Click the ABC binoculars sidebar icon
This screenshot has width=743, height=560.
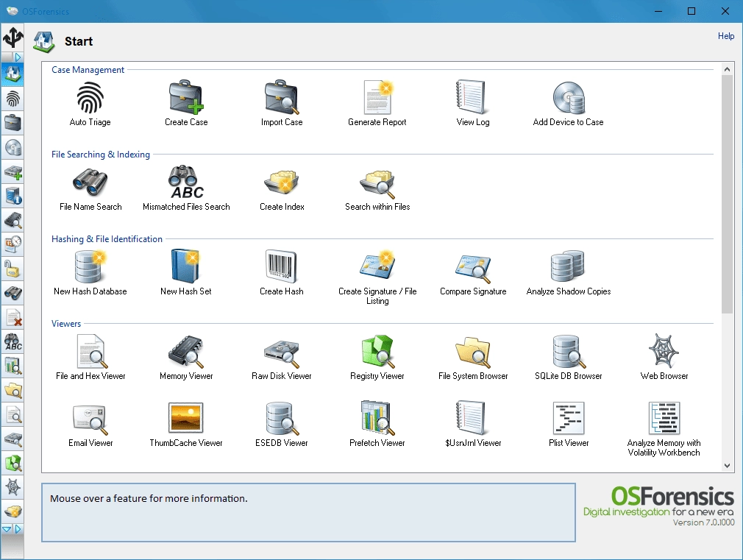(13, 342)
